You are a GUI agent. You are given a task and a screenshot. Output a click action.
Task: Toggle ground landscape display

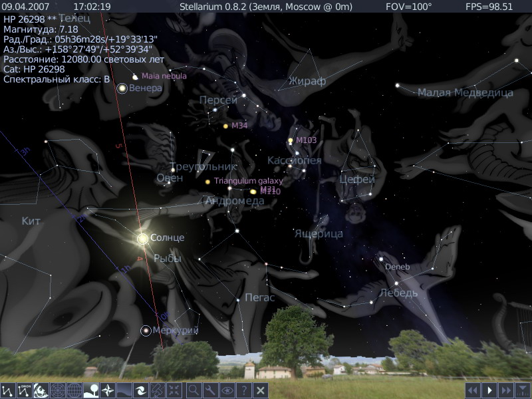91,390
